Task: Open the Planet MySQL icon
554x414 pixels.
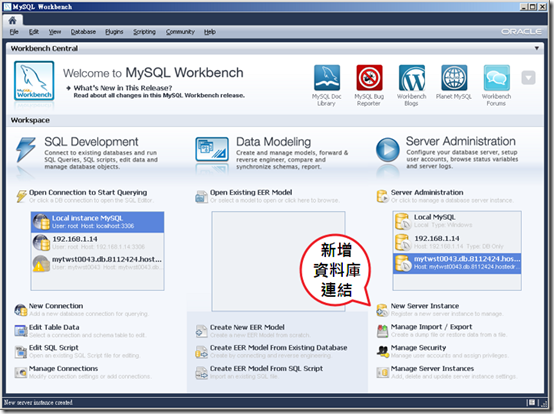Action: click(454, 78)
